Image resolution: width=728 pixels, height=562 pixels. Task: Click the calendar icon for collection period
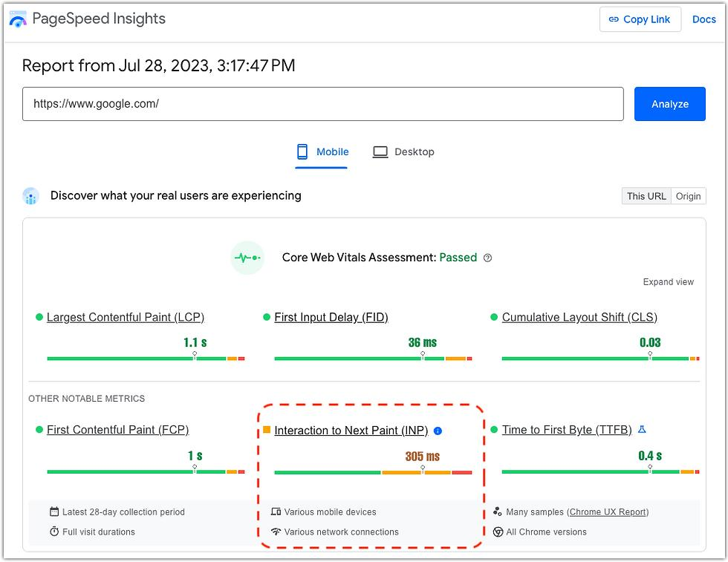(x=53, y=512)
